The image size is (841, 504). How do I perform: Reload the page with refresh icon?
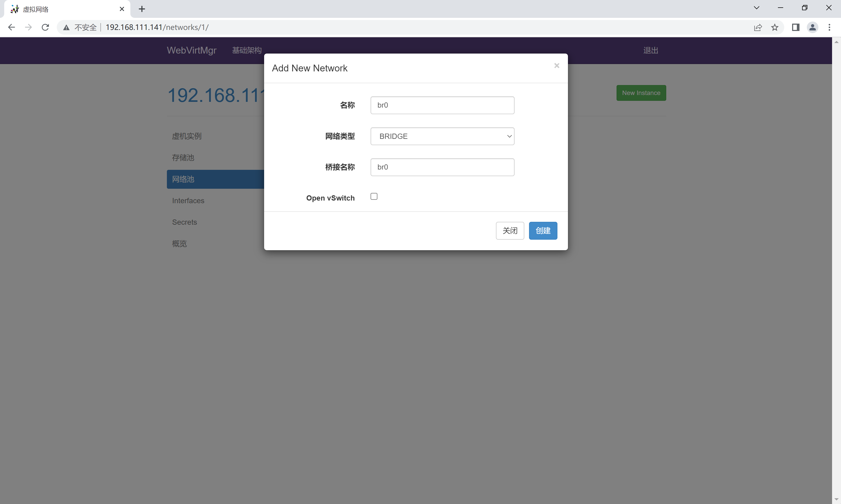45,27
